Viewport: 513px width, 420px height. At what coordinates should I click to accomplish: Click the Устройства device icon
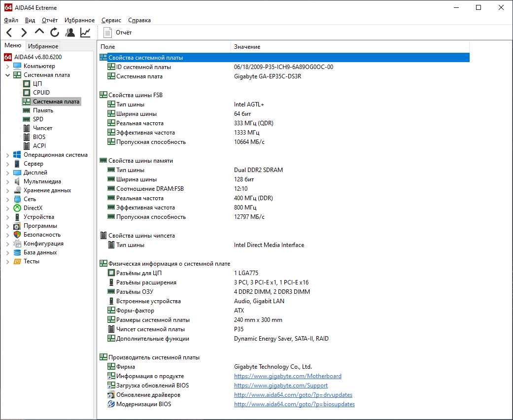(x=17, y=217)
